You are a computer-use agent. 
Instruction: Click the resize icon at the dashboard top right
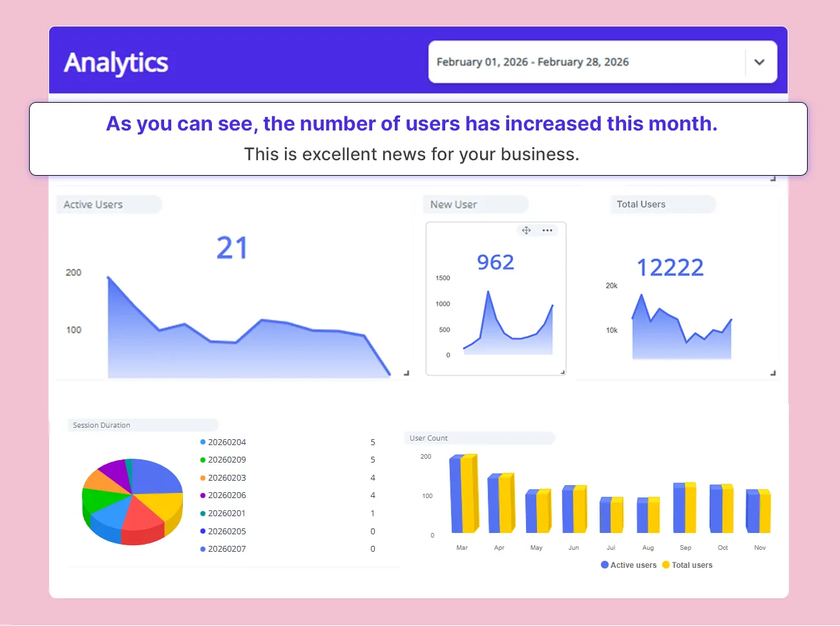point(773,179)
